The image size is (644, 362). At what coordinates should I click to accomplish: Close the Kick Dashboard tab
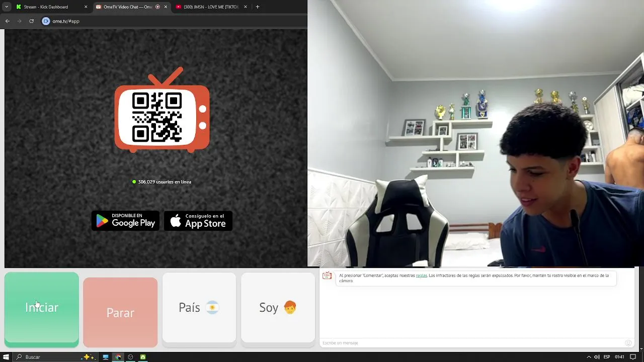pyautogui.click(x=86, y=7)
